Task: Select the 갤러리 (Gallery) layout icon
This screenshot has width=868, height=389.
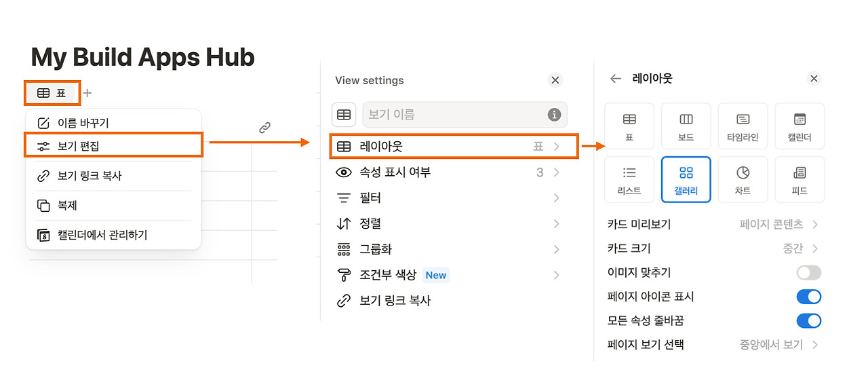Action: 686,179
